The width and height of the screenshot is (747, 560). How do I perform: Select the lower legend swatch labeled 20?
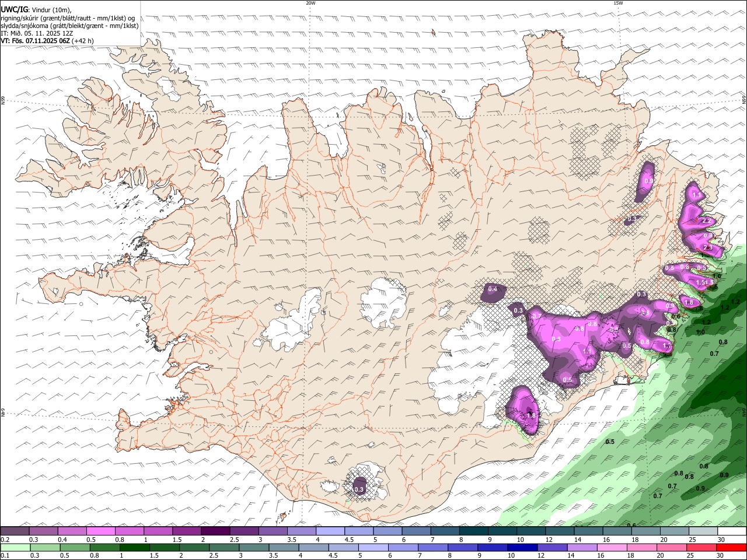pyautogui.click(x=672, y=547)
